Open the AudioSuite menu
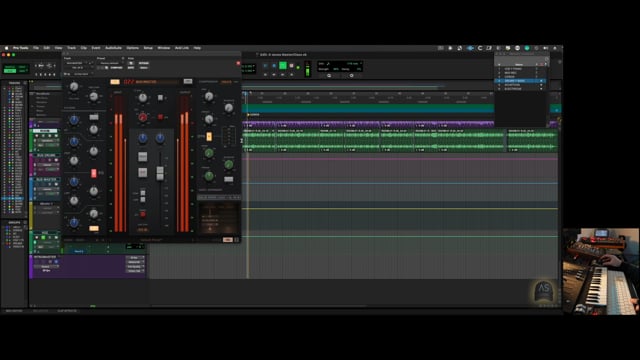Image resolution: width=640 pixels, height=360 pixels. pyautogui.click(x=113, y=48)
